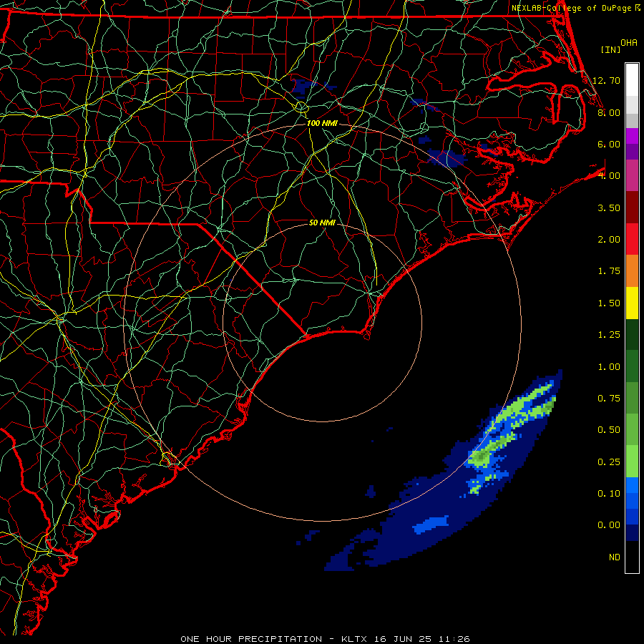The width and height of the screenshot is (644, 644).
Task: Click the ONE HOUR PRECIPITATION title text
Action: (251, 639)
